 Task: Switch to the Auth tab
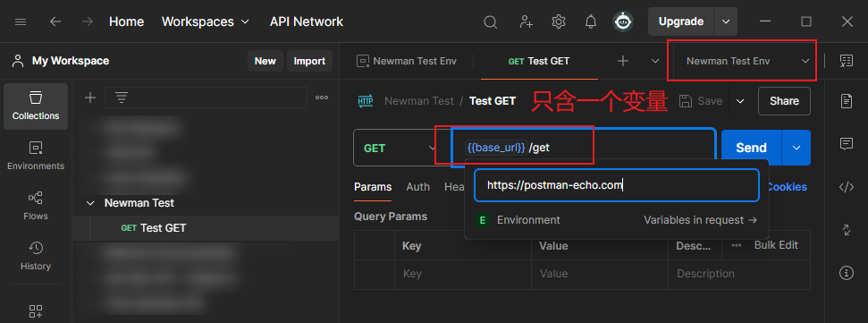(x=418, y=187)
